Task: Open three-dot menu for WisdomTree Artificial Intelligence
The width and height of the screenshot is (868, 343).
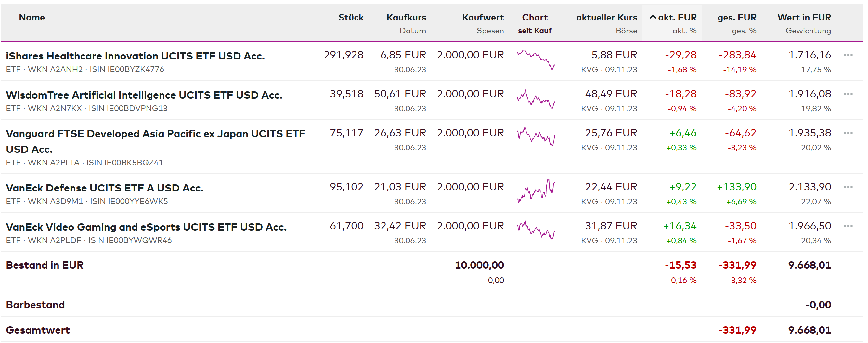Action: 848,94
